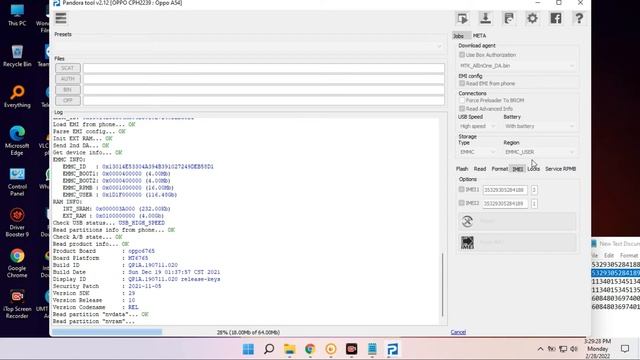This screenshot has height=360, width=640.
Task: Switch to the META tab
Action: click(x=479, y=36)
